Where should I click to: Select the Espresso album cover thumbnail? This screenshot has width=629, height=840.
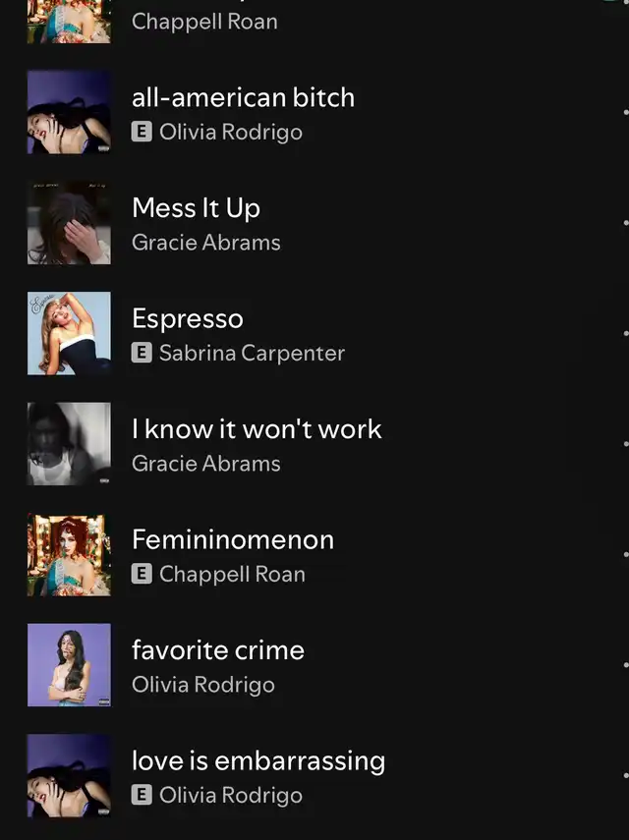tap(69, 333)
